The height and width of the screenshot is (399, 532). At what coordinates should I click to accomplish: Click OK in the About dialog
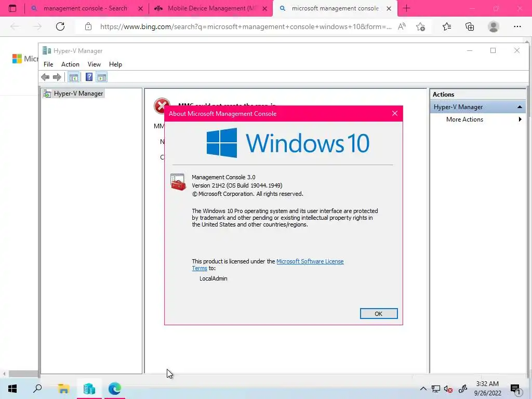coord(379,314)
